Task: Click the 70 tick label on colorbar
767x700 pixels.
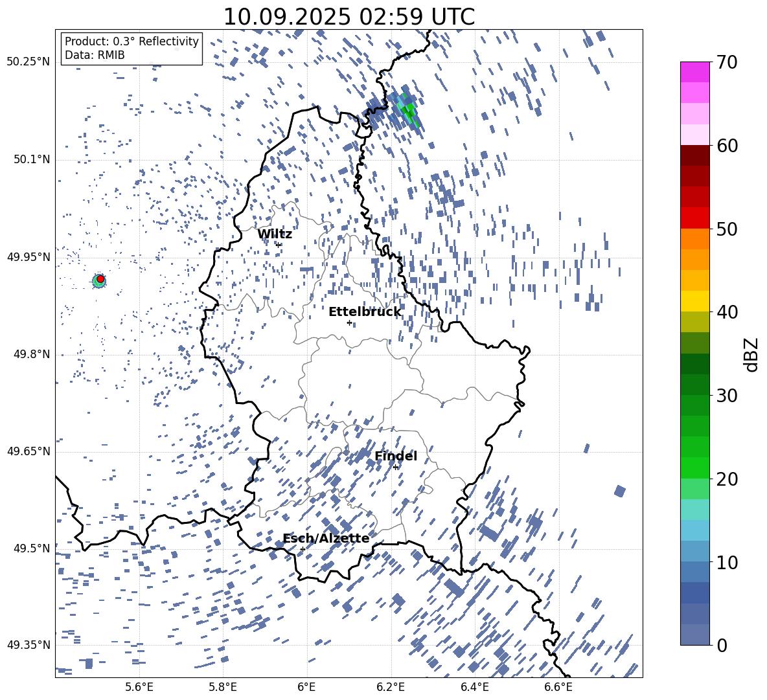Action: pos(727,63)
